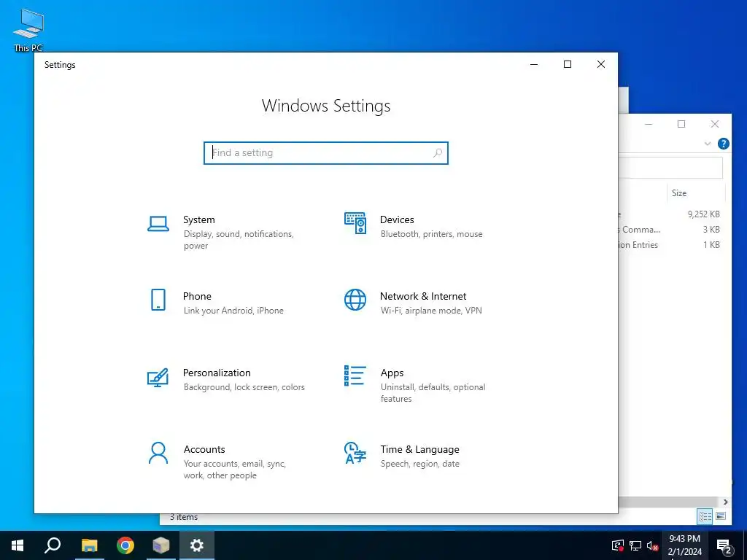
Task: Open the Accounts person icon
Action: tap(158, 453)
